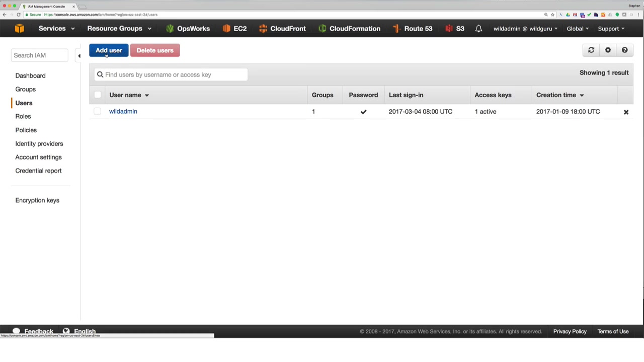The width and height of the screenshot is (644, 362).
Task: Click the last sign-in value 2017-03-04 08:00 UTC
Action: 421,112
